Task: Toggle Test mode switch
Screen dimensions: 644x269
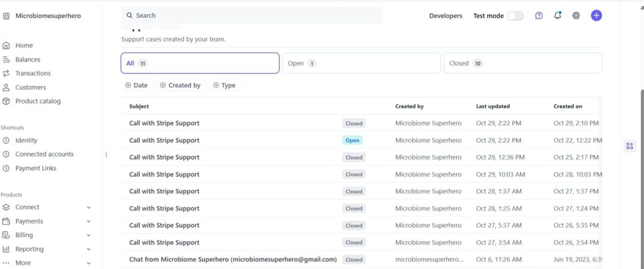Action: (515, 16)
